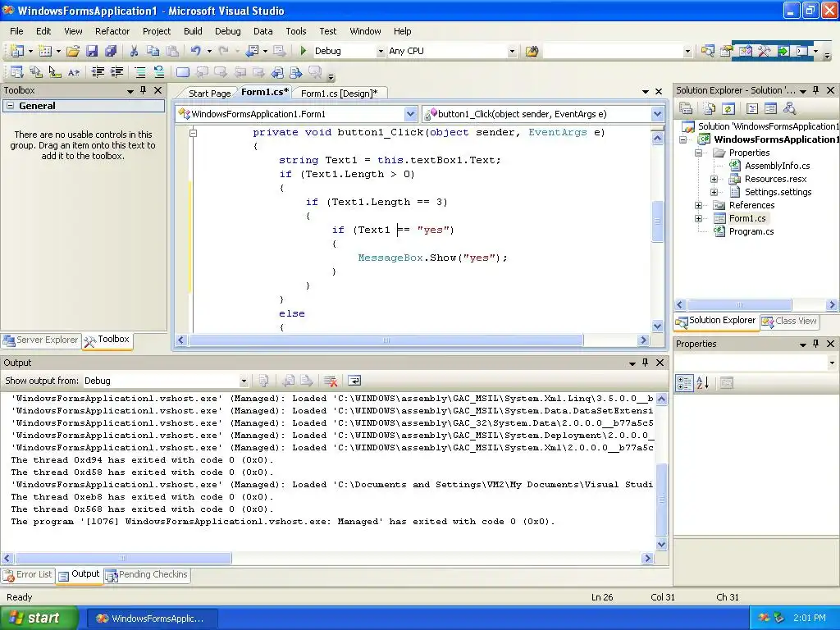Click the Navigate Backward icon
840x630 pixels.
[x=252, y=51]
